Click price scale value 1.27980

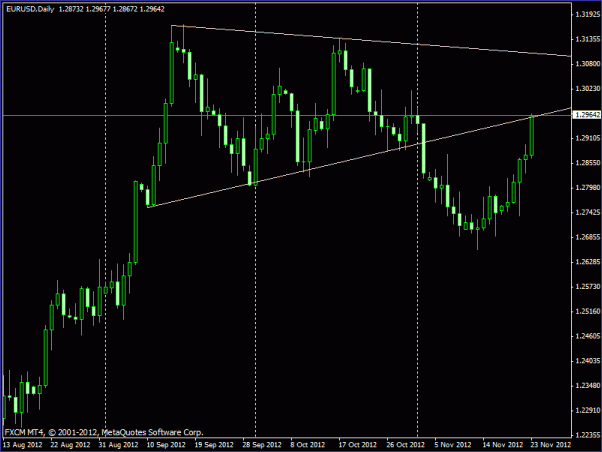(587, 188)
